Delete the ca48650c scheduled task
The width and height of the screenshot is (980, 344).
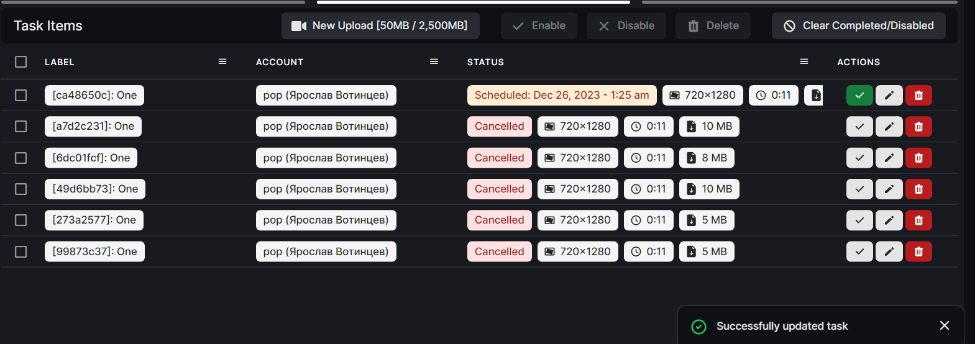(x=918, y=95)
